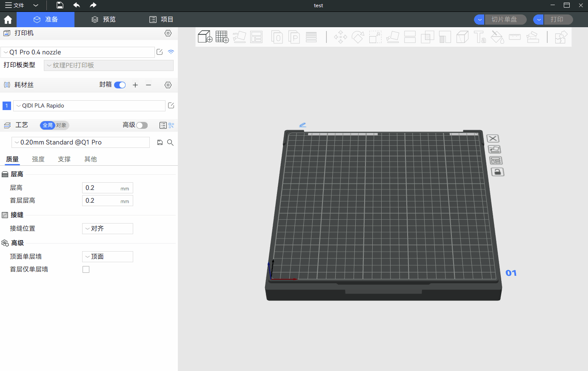The width and height of the screenshot is (588, 371).
Task: Click the 切片单盘 slice plate button
Action: 504,20
